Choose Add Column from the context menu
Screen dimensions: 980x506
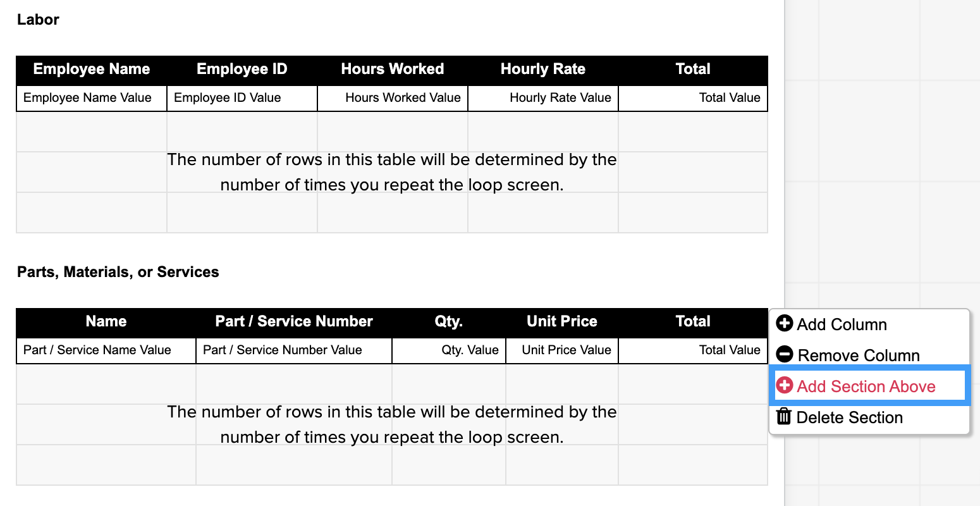pyautogui.click(x=869, y=324)
